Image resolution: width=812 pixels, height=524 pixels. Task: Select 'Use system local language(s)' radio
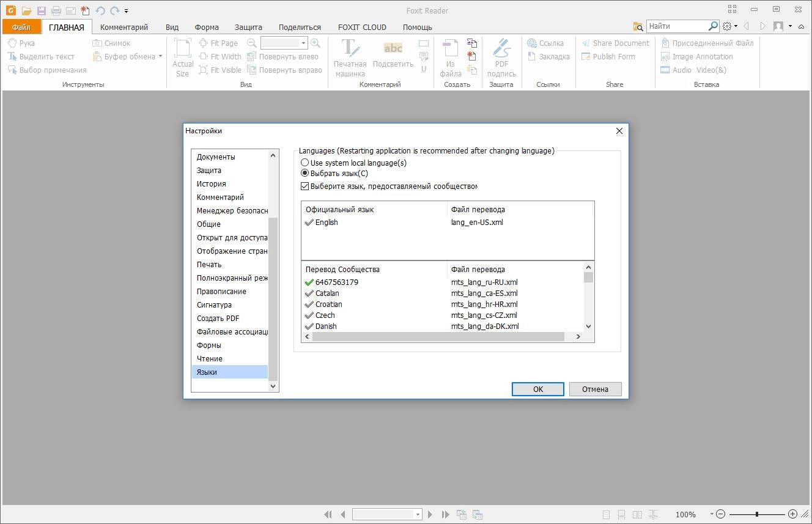tap(304, 163)
